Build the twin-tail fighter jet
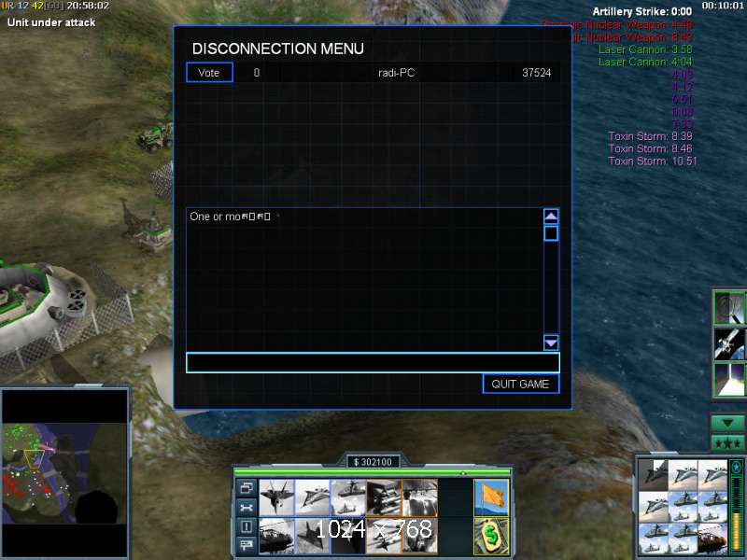747x560 pixels. [x=276, y=498]
